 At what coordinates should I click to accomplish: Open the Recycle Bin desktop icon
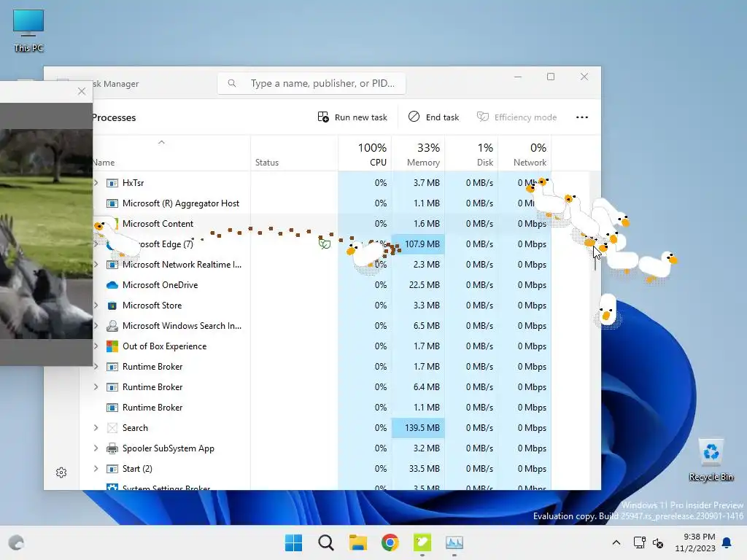(711, 460)
